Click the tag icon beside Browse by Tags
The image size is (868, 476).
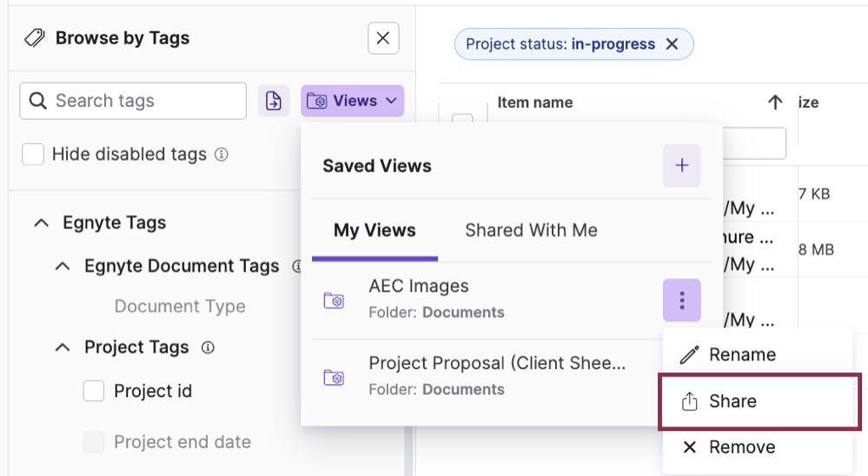point(35,38)
